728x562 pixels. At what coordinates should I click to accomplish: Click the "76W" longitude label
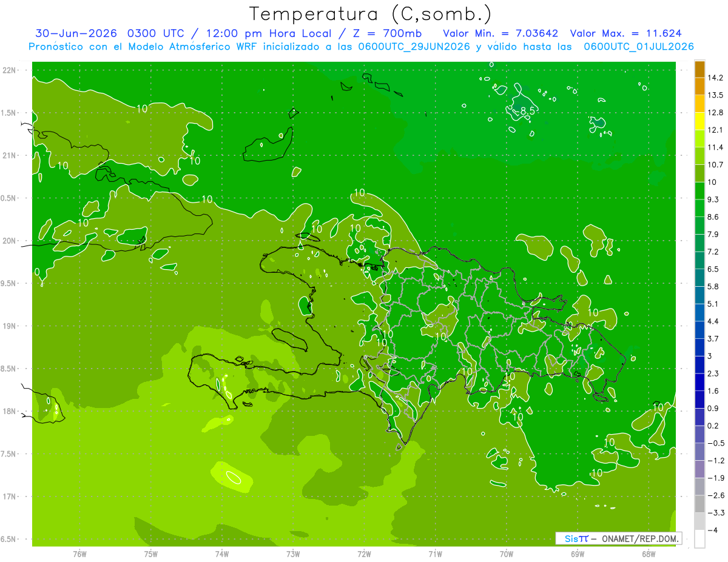pos(79,554)
